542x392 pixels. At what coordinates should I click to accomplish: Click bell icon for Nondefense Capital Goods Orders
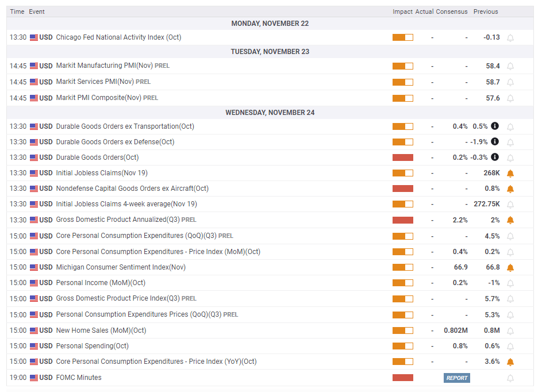(x=510, y=189)
